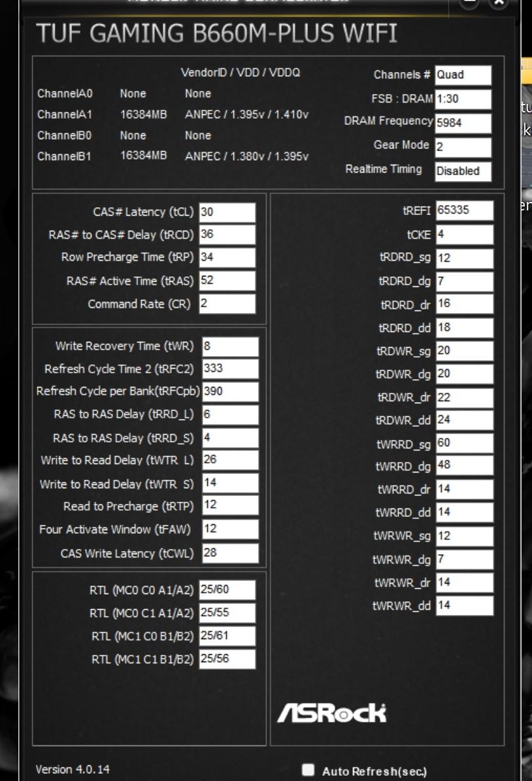This screenshot has width=532, height=781.
Task: Click the ANPEC / 1.395v / 1.410v text
Action: point(246,115)
